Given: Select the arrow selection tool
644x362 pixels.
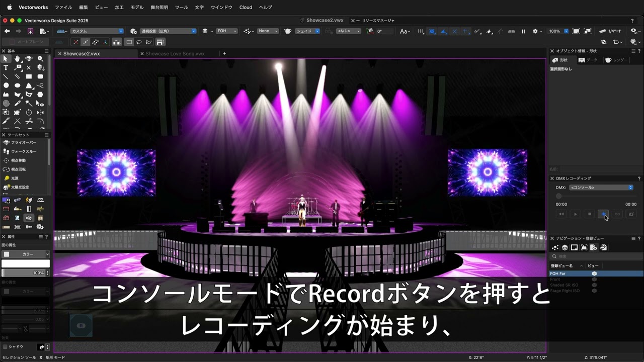Looking at the screenshot, I should click(6, 58).
